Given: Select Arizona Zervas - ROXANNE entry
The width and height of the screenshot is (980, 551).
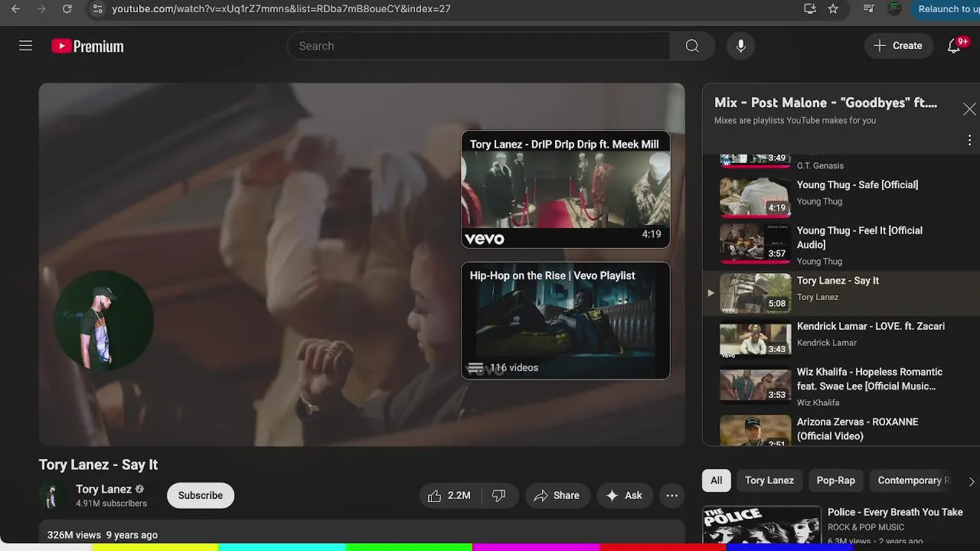Looking at the screenshot, I should click(841, 429).
